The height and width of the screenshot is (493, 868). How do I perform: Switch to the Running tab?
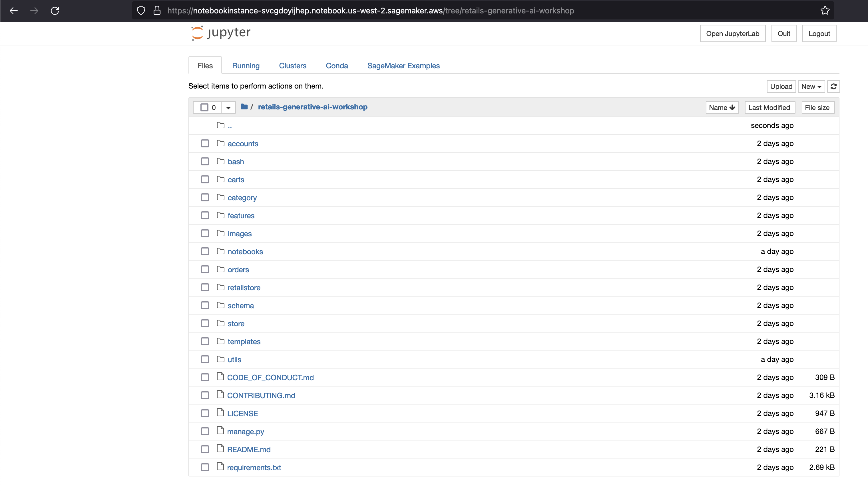(246, 66)
